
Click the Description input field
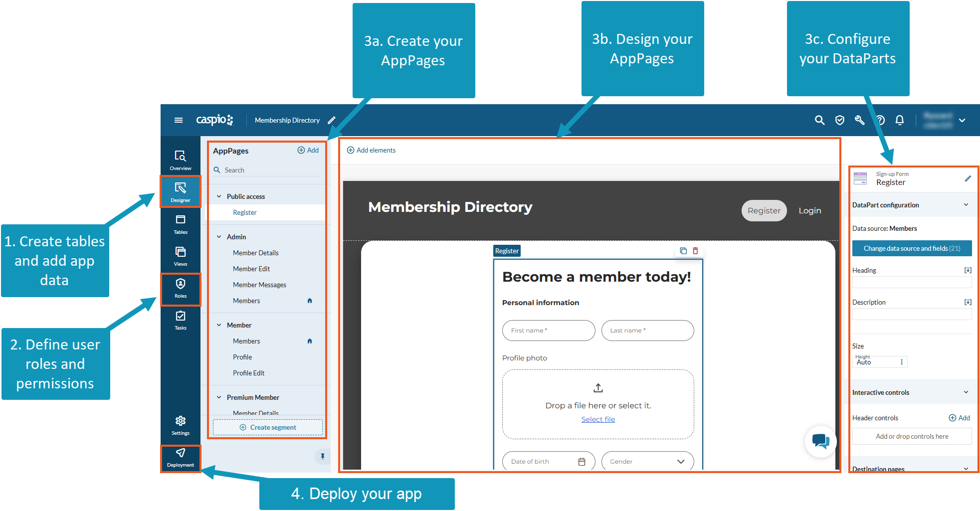click(912, 314)
